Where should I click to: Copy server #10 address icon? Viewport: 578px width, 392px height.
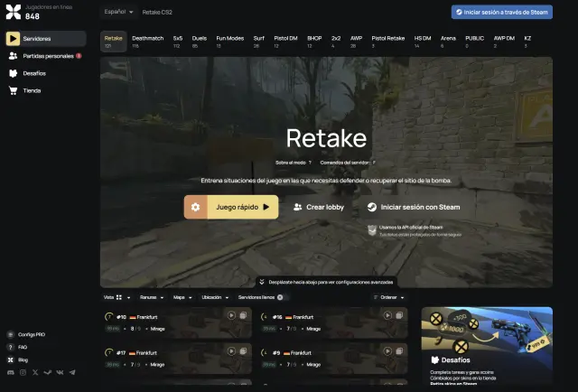(x=243, y=315)
